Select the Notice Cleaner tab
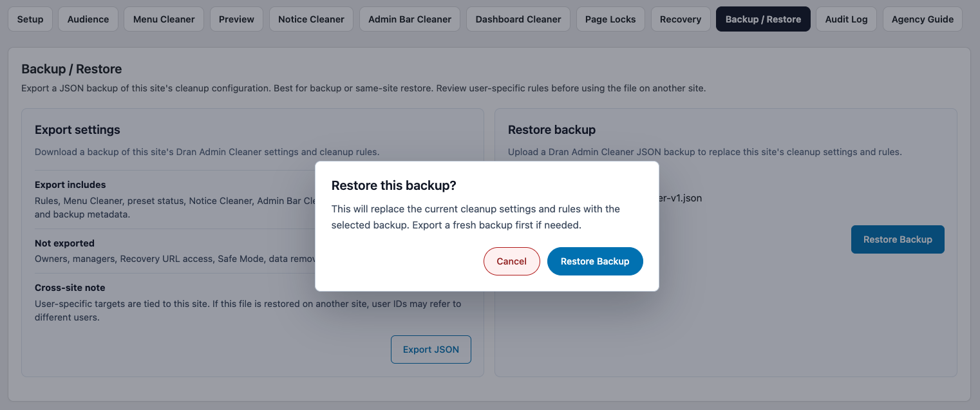The width and height of the screenshot is (980, 410). pyautogui.click(x=312, y=19)
